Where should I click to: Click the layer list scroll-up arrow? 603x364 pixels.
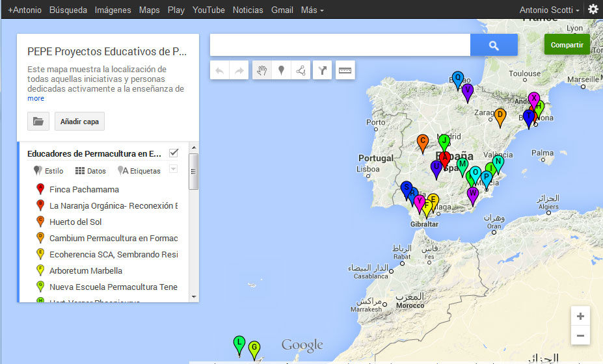(x=194, y=148)
